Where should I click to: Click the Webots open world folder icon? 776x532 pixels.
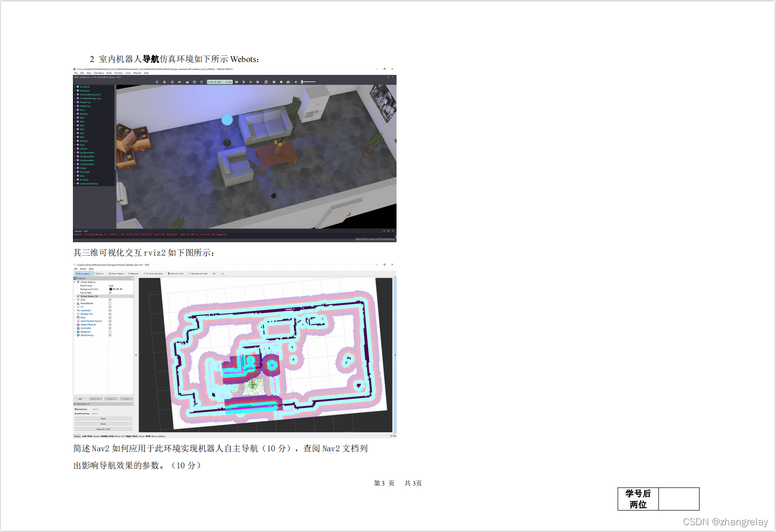coord(187,82)
